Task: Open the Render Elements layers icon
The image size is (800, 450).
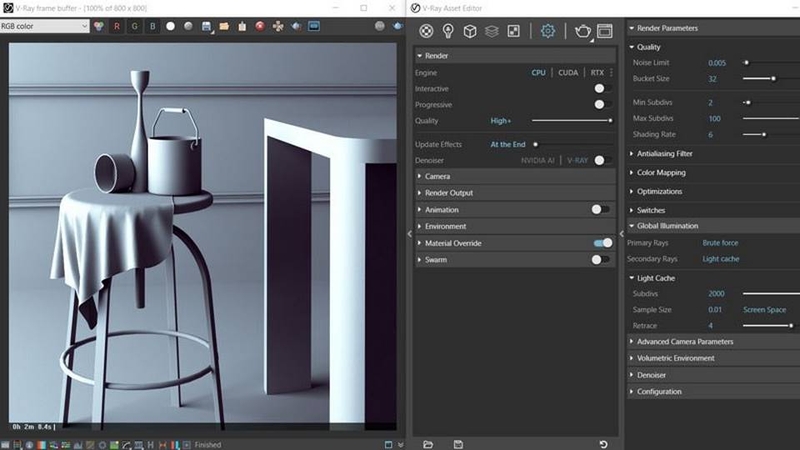Action: coord(491,31)
